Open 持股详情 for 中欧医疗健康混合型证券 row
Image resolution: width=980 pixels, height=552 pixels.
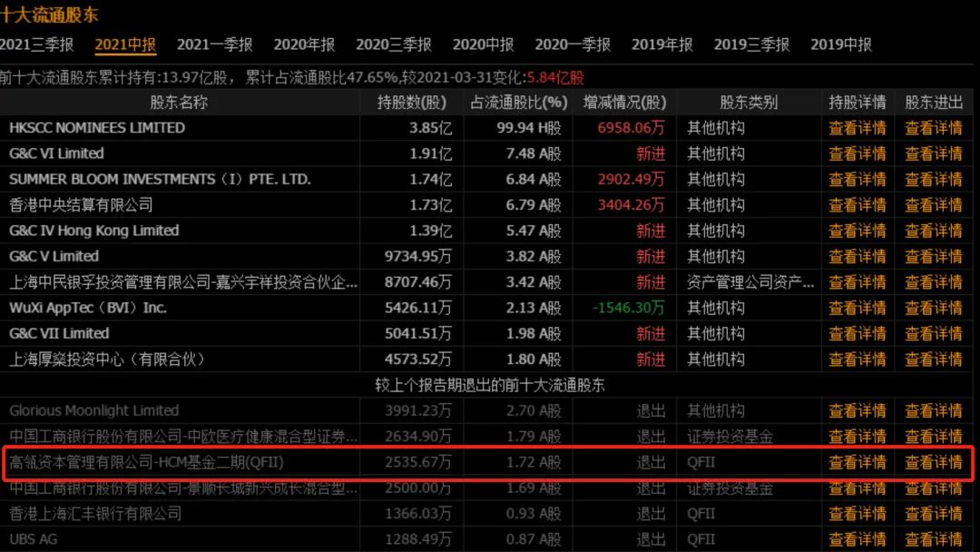coord(857,437)
